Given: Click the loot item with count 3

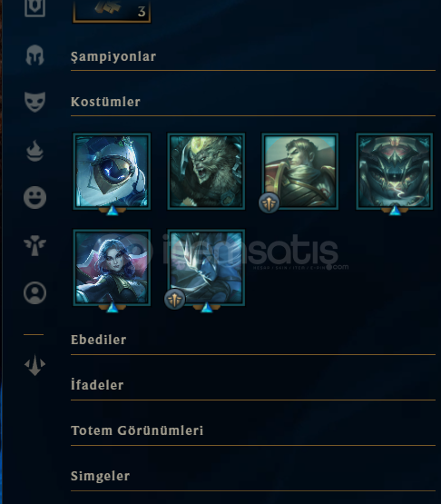Looking at the screenshot, I should click(112, 11).
